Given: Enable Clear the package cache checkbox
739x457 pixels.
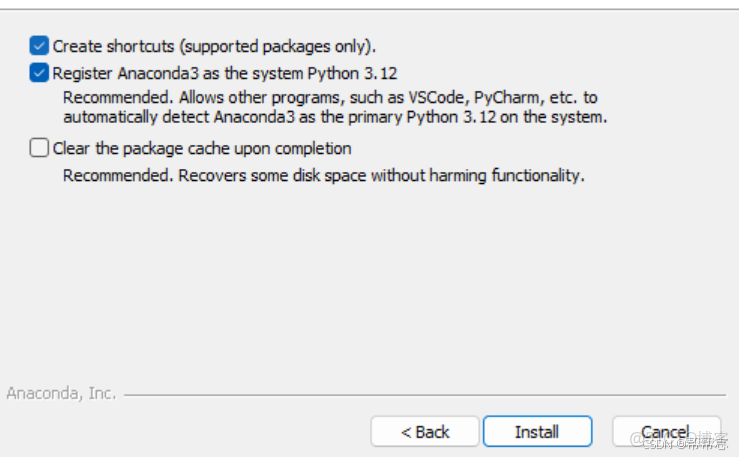Looking at the screenshot, I should [39, 148].
